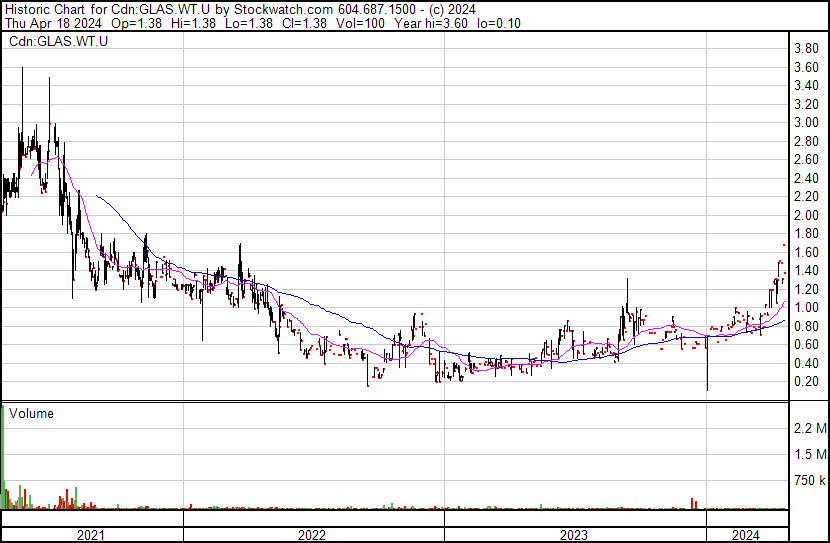Click the 3.80 price axis label

click(x=806, y=49)
